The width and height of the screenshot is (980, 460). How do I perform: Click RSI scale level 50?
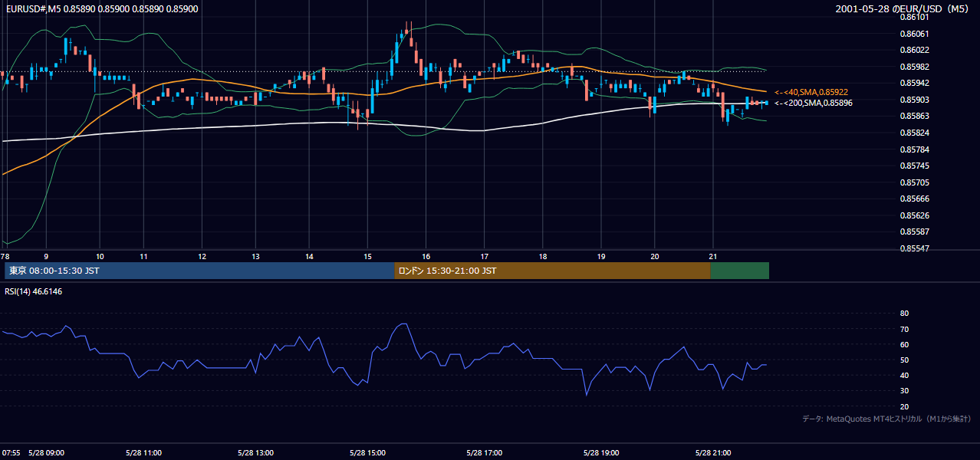(x=904, y=360)
